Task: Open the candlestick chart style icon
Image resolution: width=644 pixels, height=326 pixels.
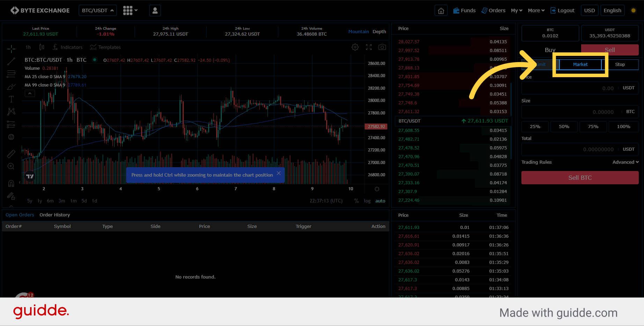Action: click(42, 47)
